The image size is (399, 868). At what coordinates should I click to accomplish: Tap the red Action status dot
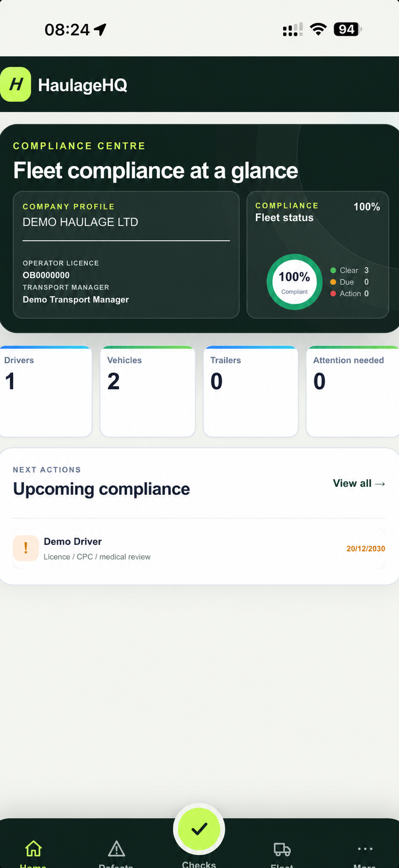click(333, 293)
